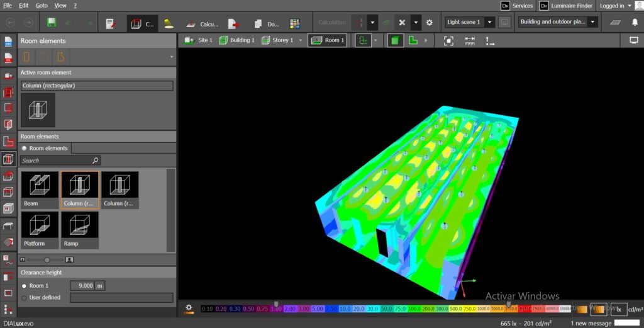
Task: Adjust the thumbnail size slider
Action: pyautogui.click(x=45, y=259)
